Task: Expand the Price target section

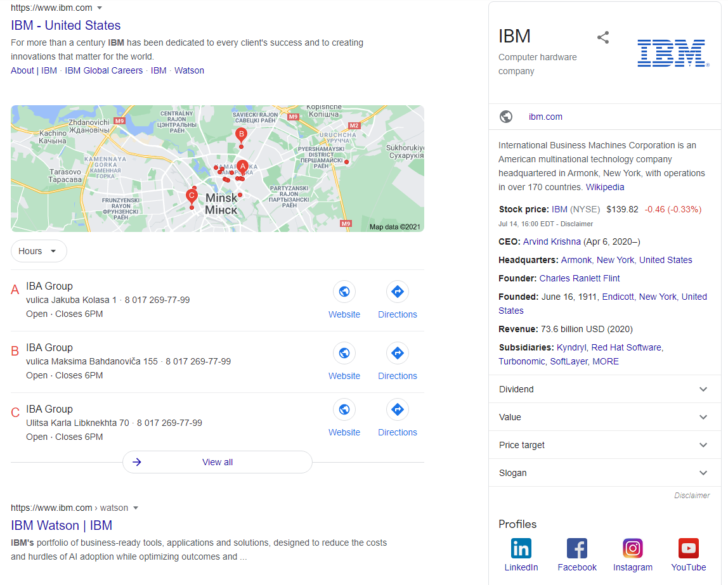Action: point(604,445)
